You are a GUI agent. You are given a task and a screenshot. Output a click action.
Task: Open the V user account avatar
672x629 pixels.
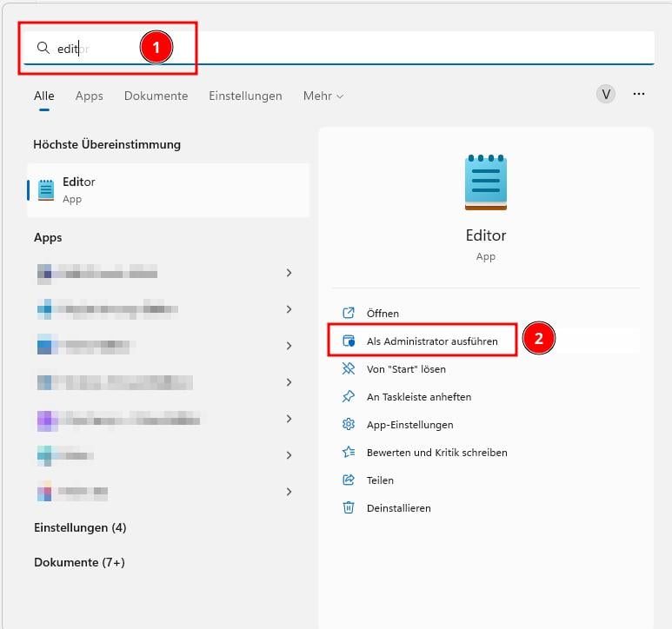click(606, 94)
